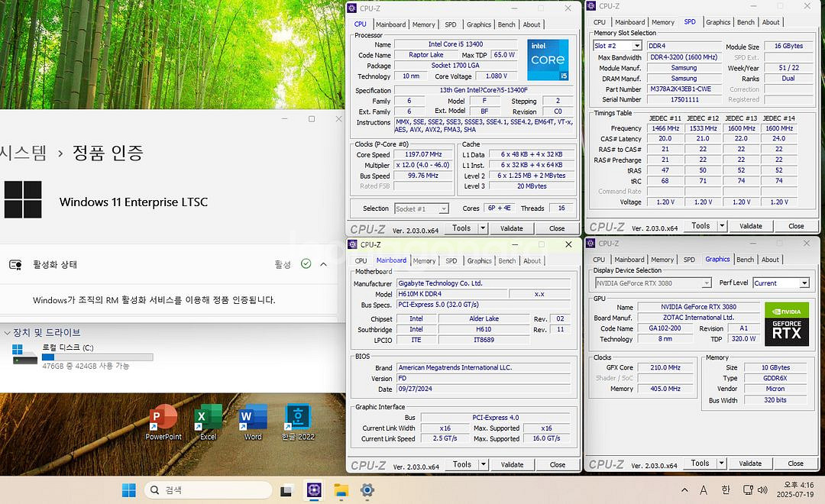Viewport: 825px width, 504px height.
Task: Collapse the 장치 및 드라이브 group
Action: pyautogui.click(x=8, y=332)
